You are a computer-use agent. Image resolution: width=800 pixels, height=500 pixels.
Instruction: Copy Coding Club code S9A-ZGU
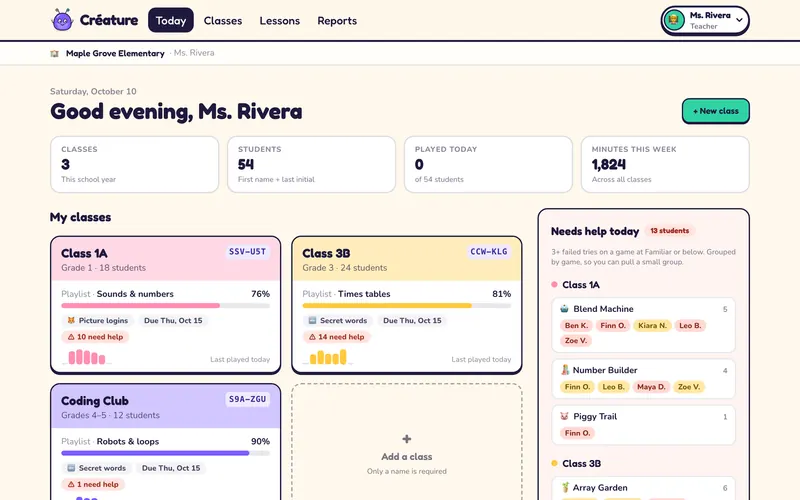pyautogui.click(x=247, y=399)
